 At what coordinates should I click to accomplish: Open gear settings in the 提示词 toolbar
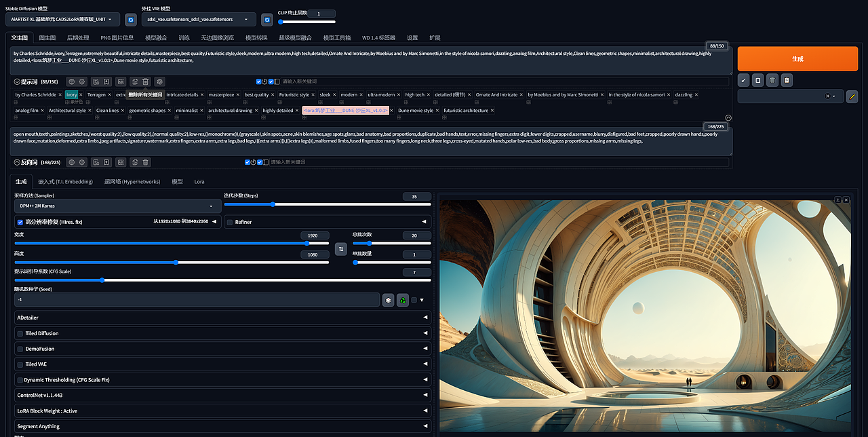(81, 81)
